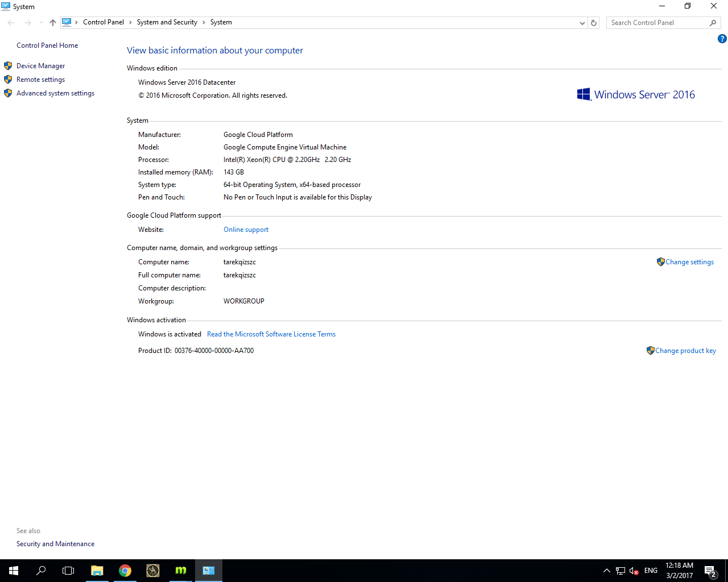Click the Up one level arrow
Viewport: 728px width, 582px height.
[53, 23]
